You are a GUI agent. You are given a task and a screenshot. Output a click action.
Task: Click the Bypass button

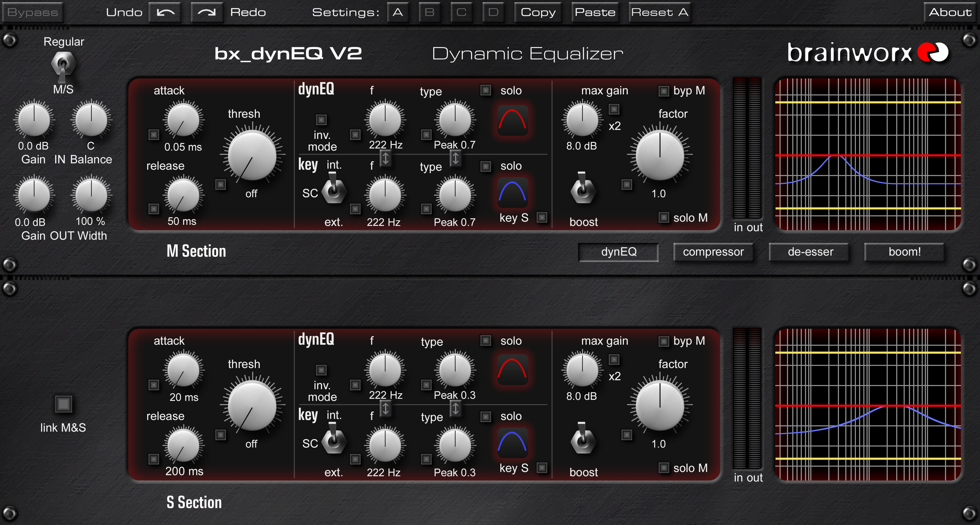pos(33,12)
